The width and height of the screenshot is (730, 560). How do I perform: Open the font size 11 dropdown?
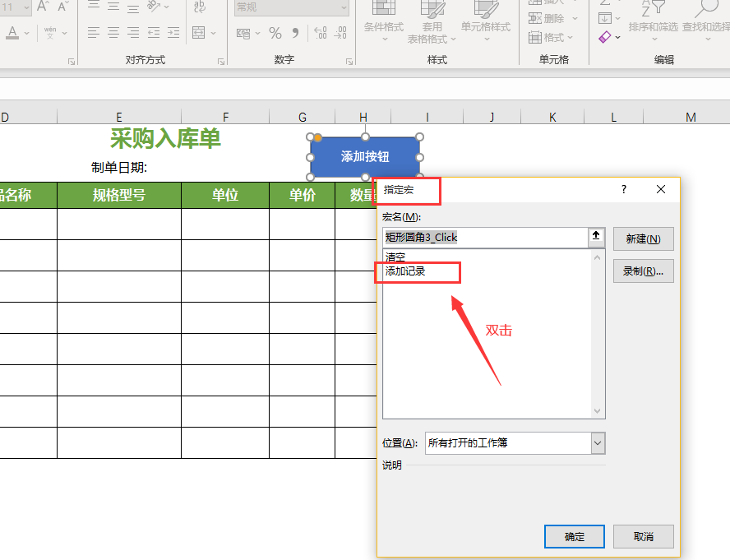pyautogui.click(x=26, y=7)
